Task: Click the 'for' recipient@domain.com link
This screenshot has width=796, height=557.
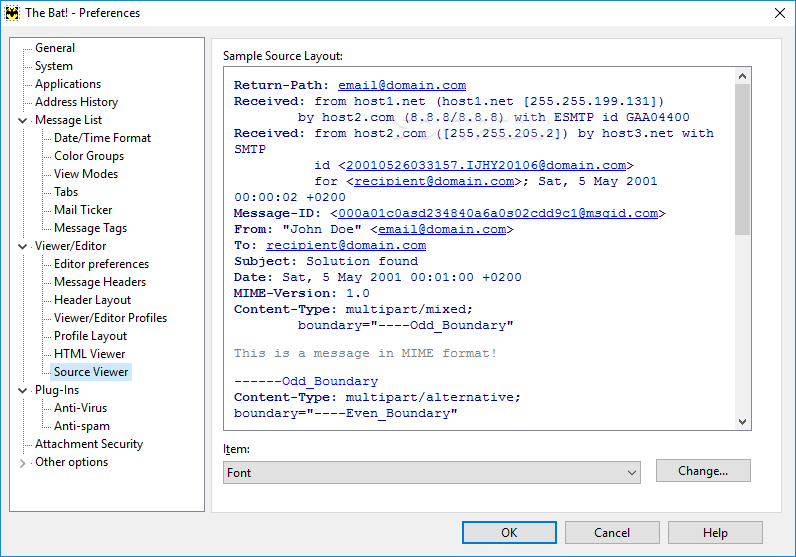Action: [434, 181]
